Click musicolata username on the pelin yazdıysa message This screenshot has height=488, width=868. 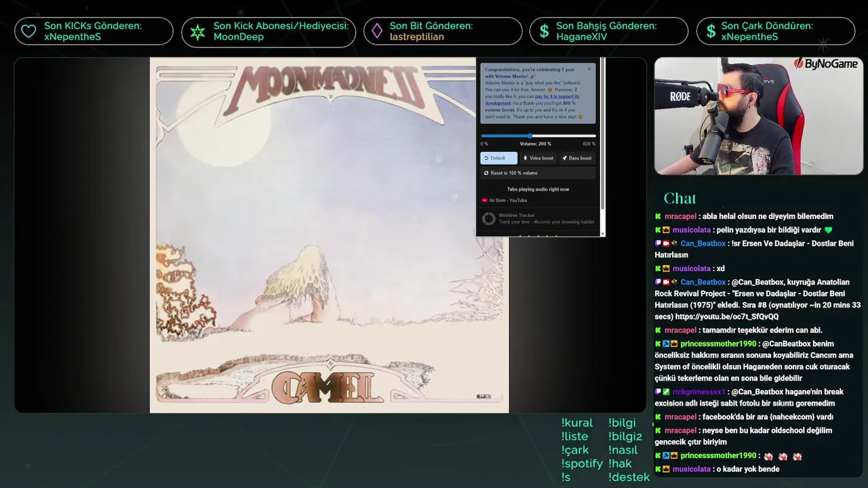coord(691,230)
